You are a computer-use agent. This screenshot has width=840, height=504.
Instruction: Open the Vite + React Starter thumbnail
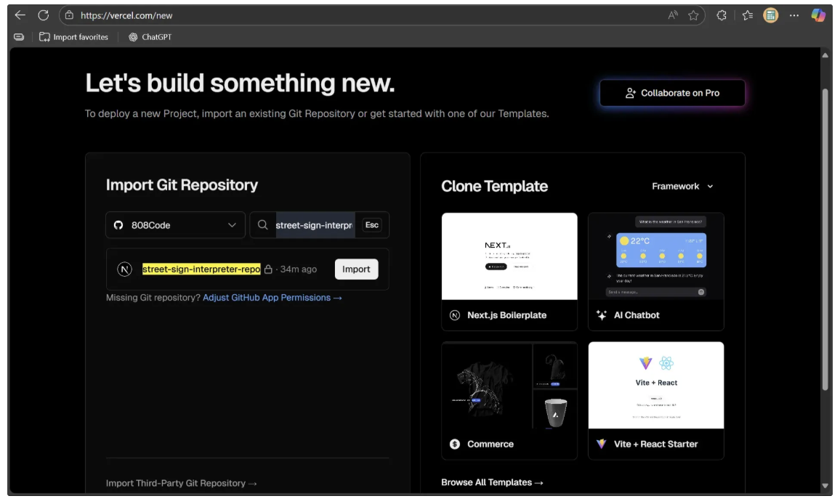(x=655, y=386)
